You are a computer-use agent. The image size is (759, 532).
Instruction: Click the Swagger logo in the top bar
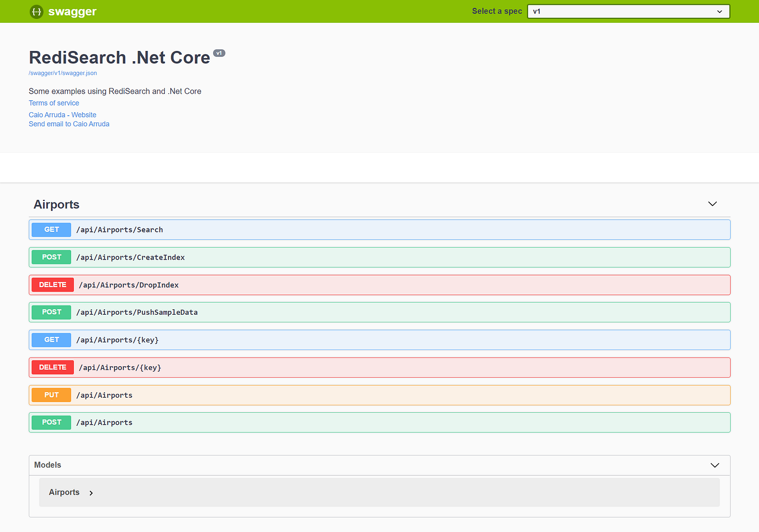coord(62,11)
